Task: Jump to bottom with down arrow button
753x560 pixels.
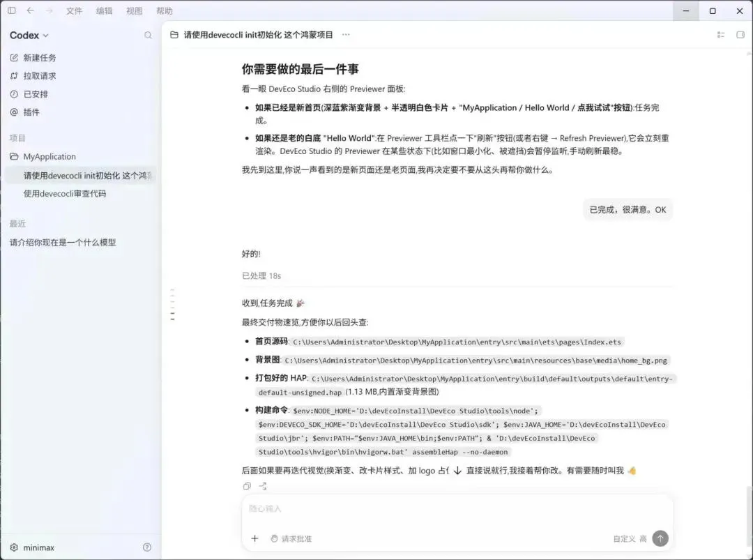Action: (x=457, y=470)
